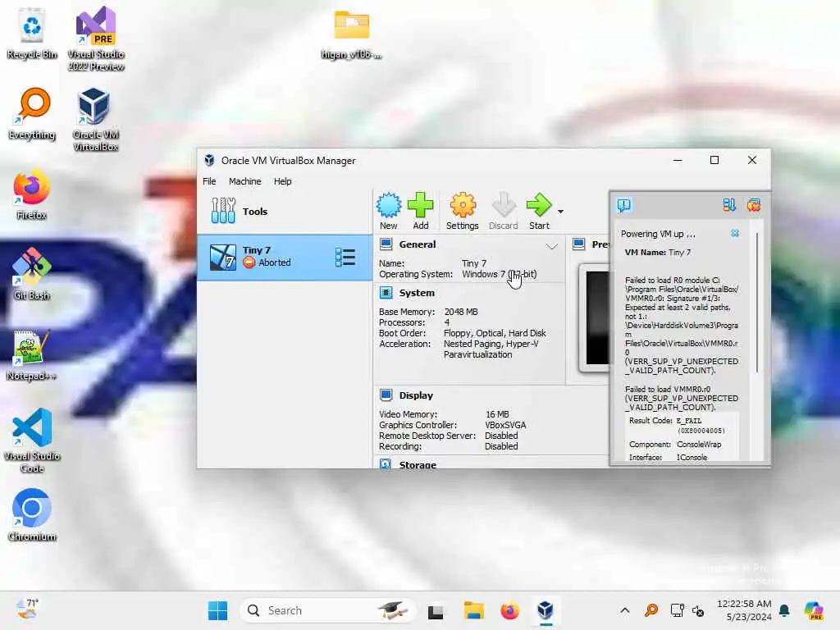
Task: Select the Firefox desktop icon
Action: [32, 194]
